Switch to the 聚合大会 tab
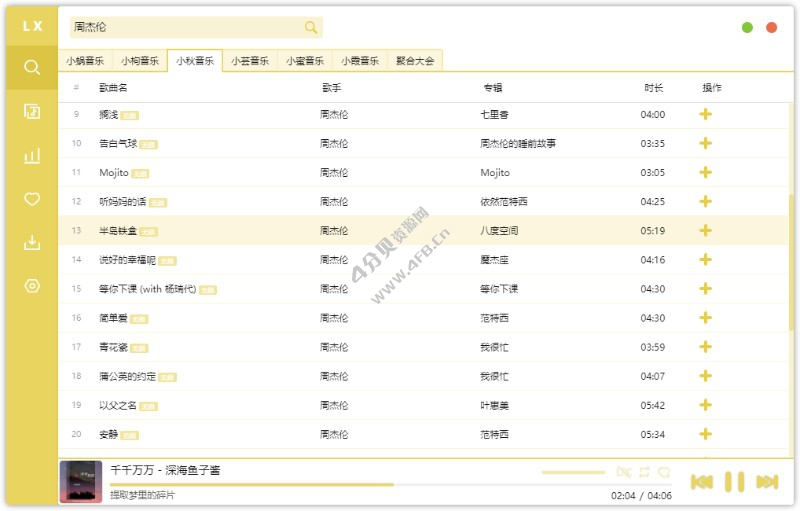 (x=415, y=61)
